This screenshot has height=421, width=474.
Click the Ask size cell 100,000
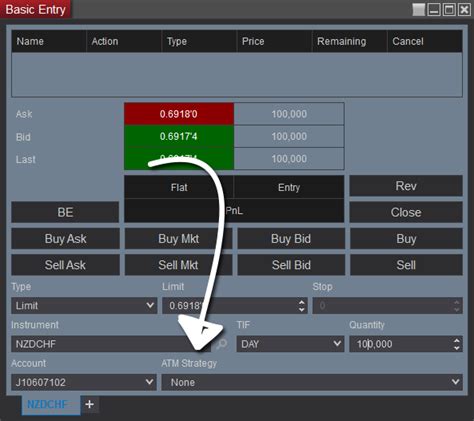(x=289, y=114)
